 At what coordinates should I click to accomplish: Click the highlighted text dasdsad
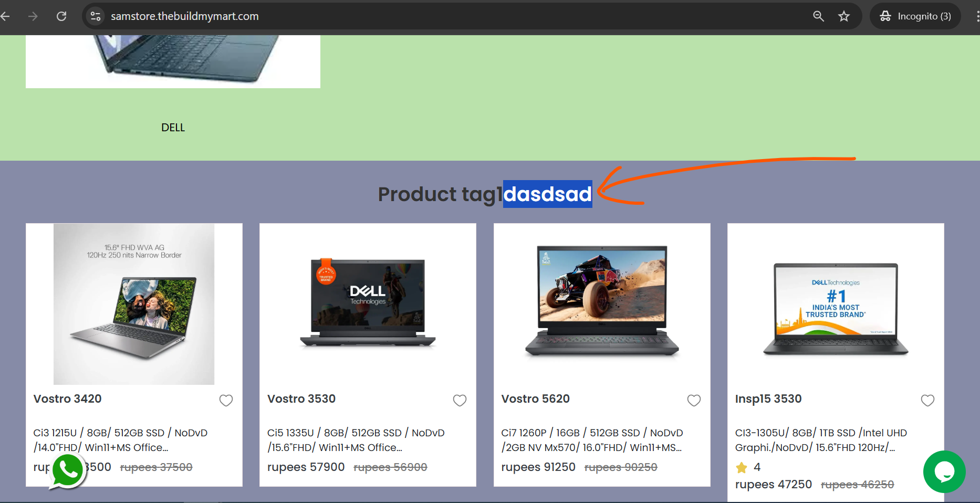[548, 194]
